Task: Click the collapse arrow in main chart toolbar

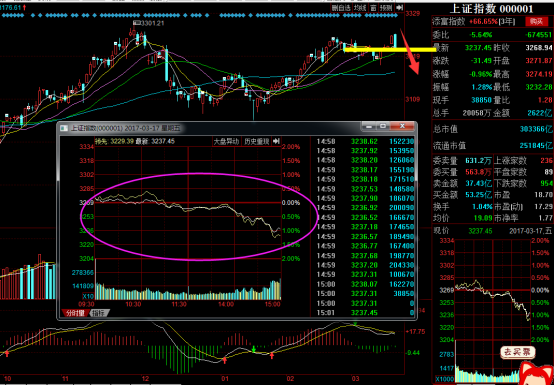Action: coord(400,8)
